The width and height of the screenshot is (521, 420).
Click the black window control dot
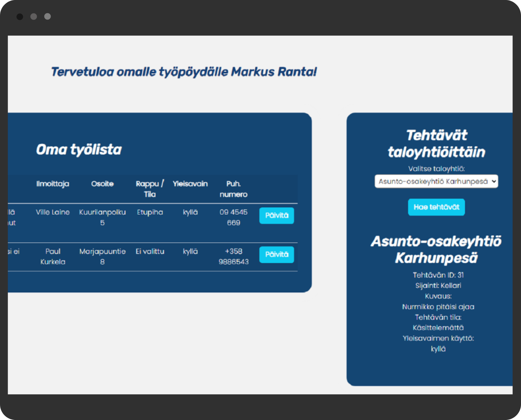pos(20,17)
